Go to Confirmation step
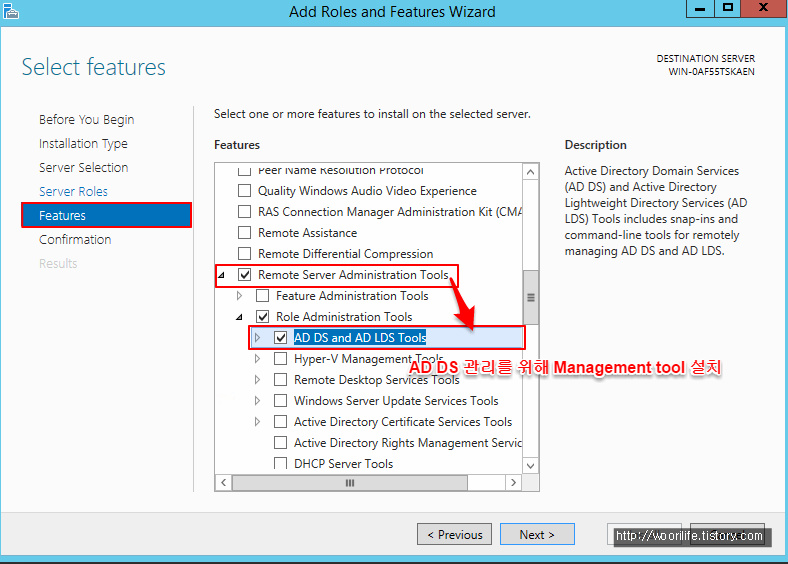Image resolution: width=788 pixels, height=564 pixels. coord(75,239)
